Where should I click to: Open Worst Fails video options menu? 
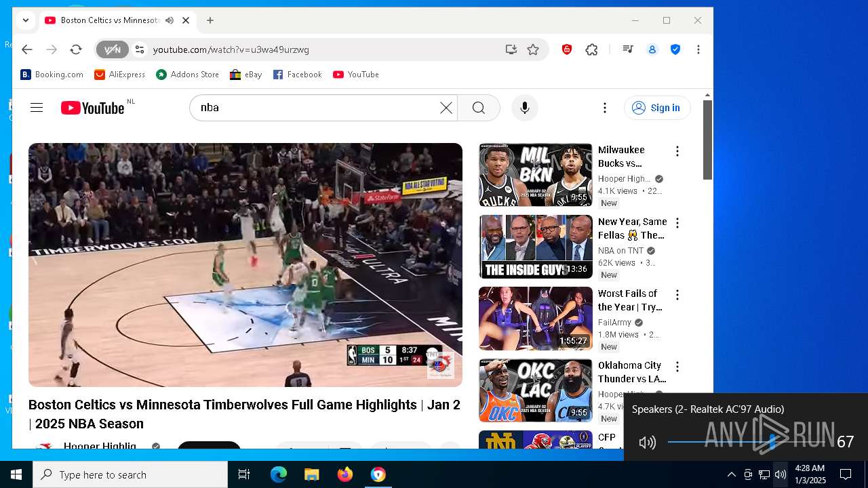(677, 295)
